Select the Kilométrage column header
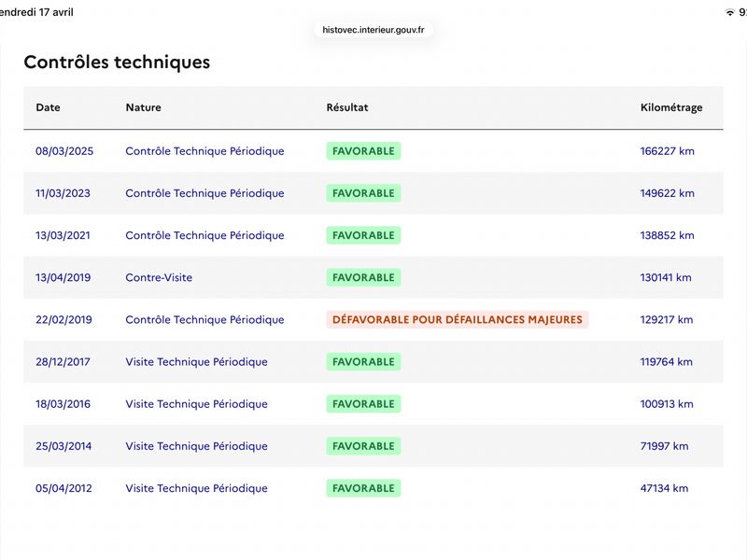Screen dimensions: 747x560 (671, 108)
